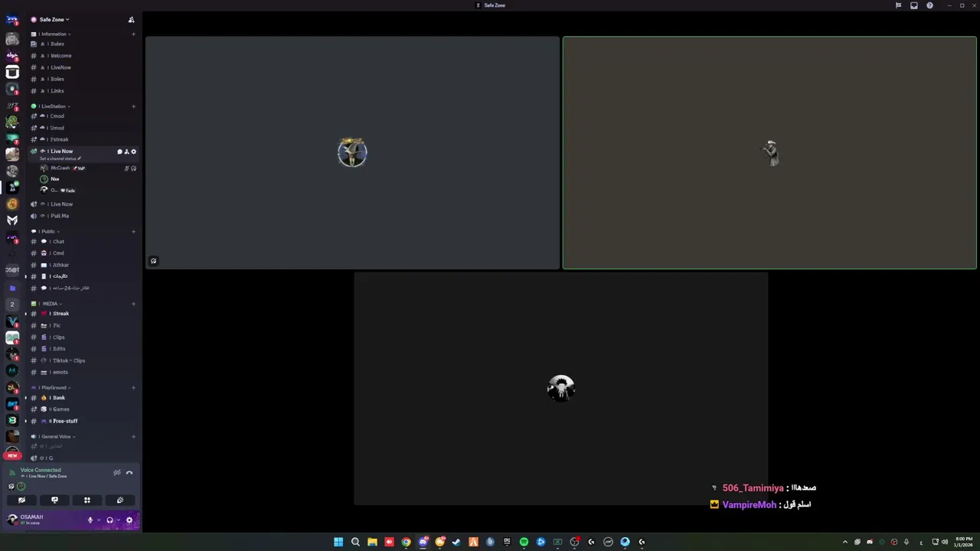
Task: Open Spotify from the taskbar
Action: tap(524, 542)
